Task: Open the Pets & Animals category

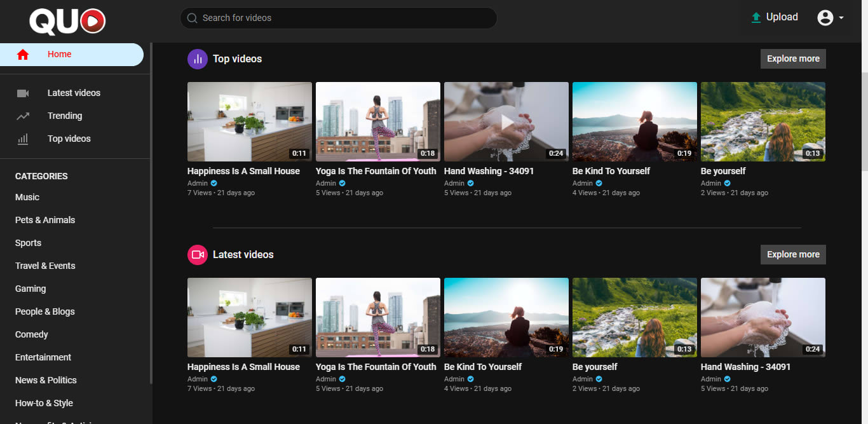Action: [x=45, y=220]
